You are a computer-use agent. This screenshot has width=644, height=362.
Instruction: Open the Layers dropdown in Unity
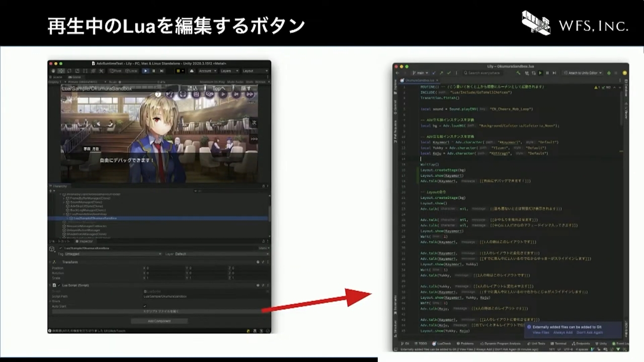pos(229,71)
